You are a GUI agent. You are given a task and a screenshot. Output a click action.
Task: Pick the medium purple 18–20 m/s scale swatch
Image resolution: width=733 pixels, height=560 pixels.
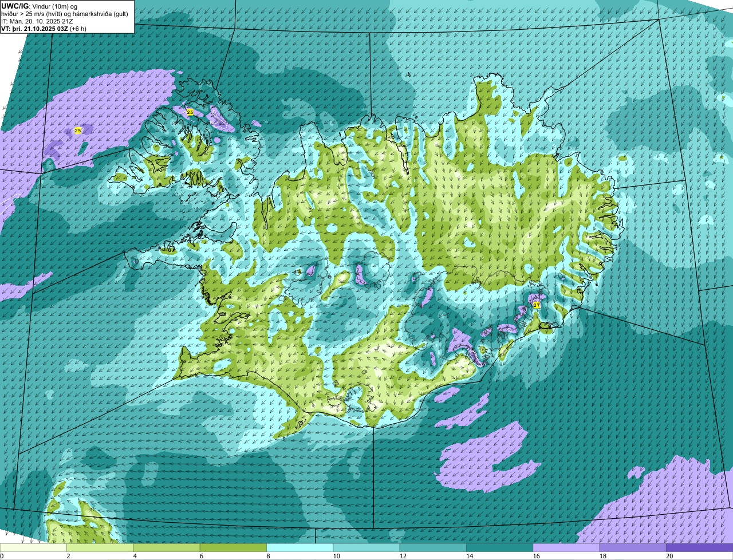(633, 548)
